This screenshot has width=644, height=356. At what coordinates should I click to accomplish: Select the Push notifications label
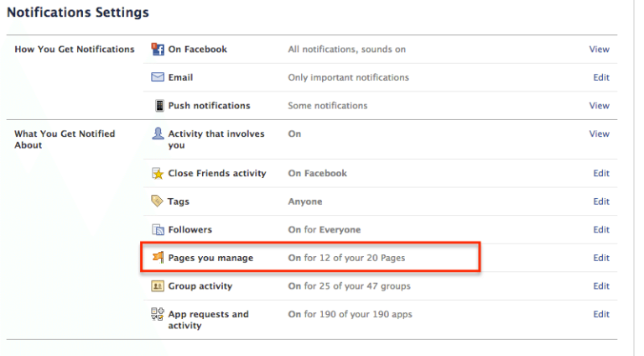pos(209,106)
